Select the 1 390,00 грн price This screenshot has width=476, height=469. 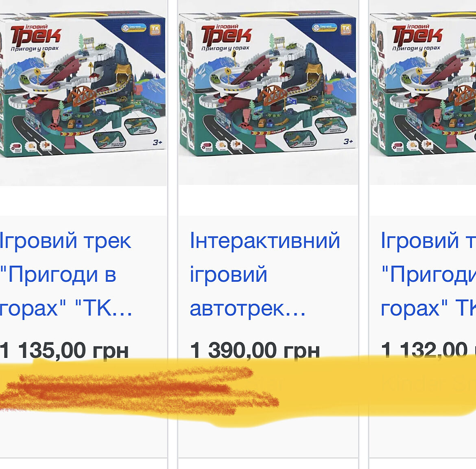[255, 350]
